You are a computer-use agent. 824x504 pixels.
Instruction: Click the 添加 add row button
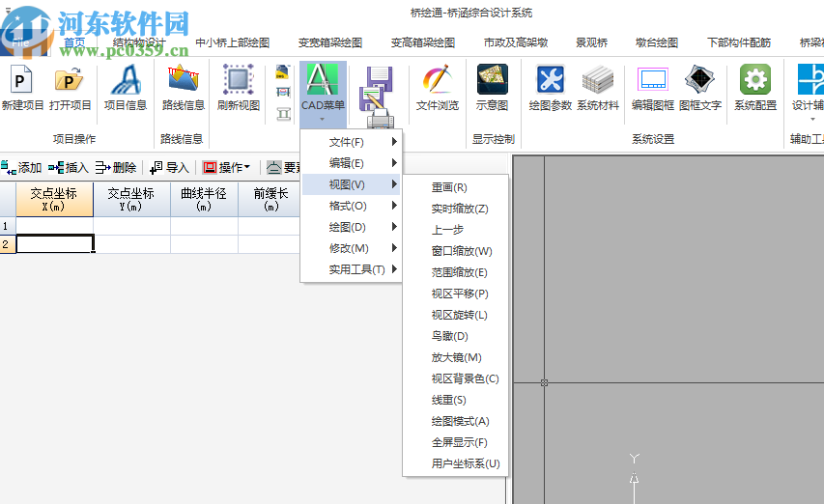(22, 167)
